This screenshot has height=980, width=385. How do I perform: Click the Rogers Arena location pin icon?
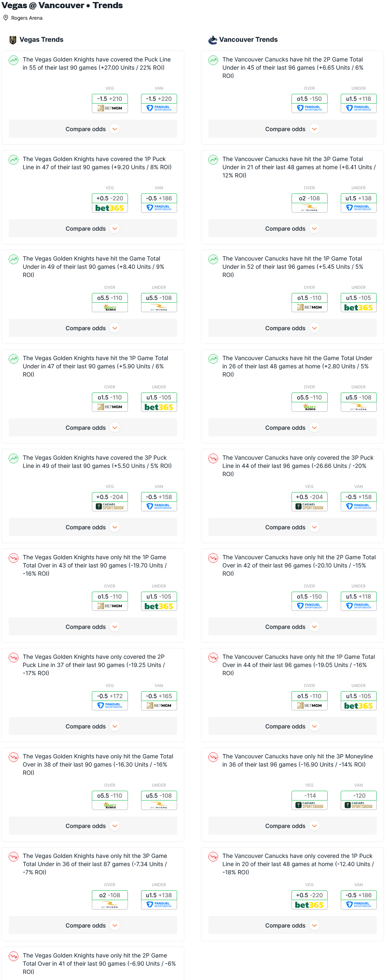(6, 18)
